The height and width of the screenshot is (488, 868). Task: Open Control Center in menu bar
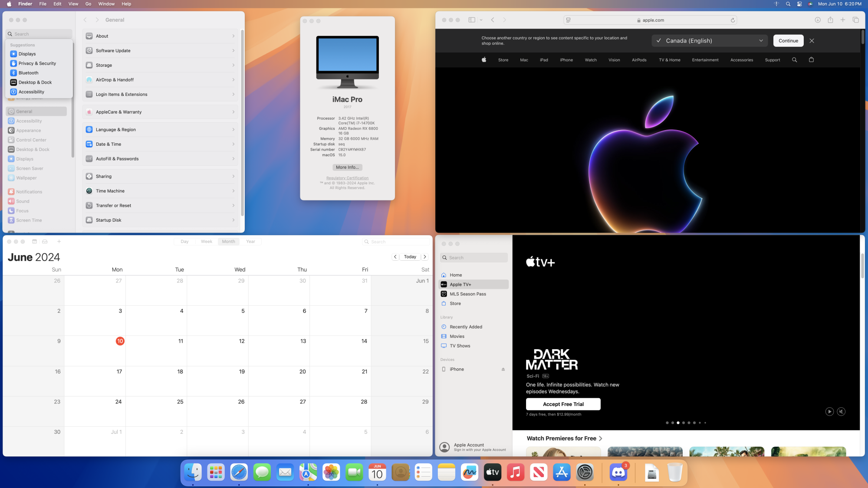click(x=799, y=4)
